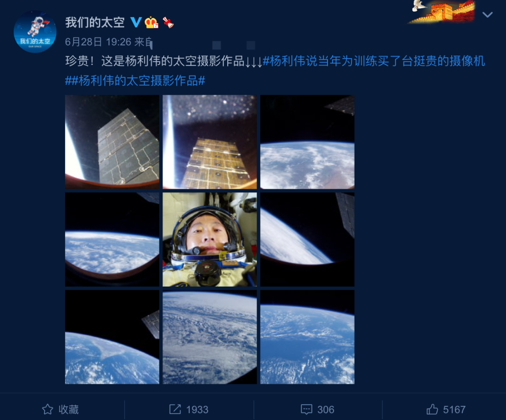
Task: Open the astronaut helmet selfie photo
Action: coord(210,239)
